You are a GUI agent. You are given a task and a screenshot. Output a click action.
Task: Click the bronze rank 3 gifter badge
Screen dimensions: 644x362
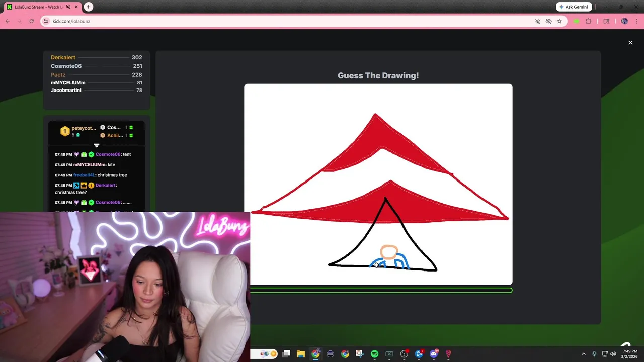[x=103, y=135]
